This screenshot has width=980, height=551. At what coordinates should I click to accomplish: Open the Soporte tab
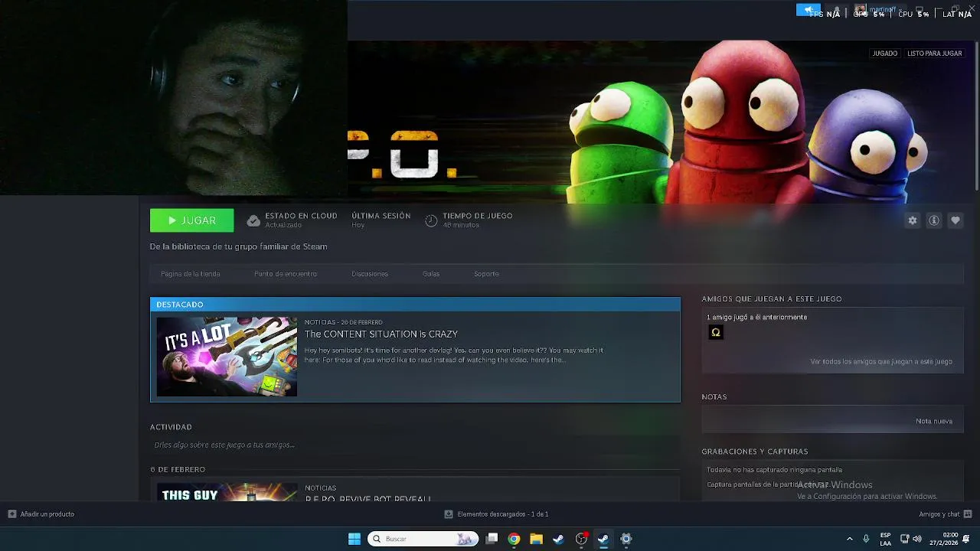coord(486,274)
